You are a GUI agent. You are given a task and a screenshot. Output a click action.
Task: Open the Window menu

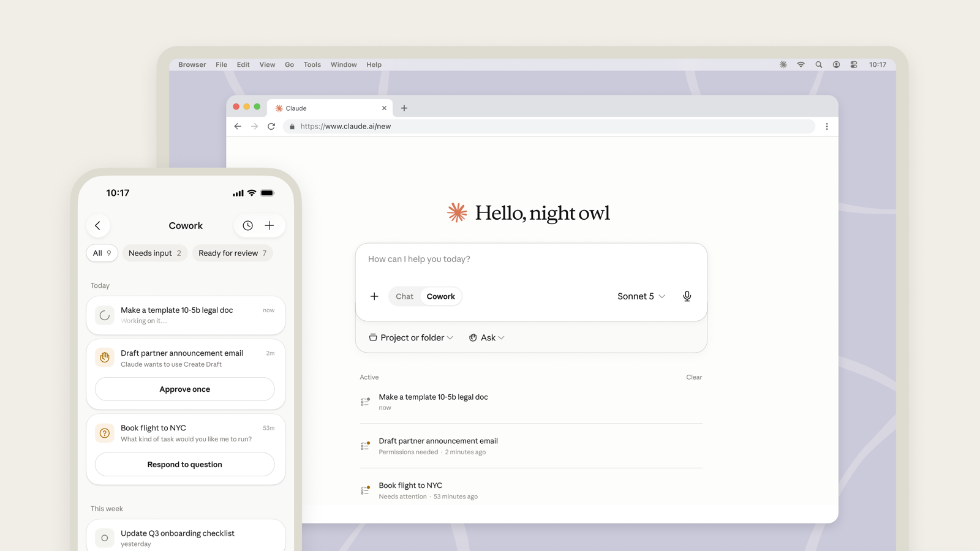point(344,64)
